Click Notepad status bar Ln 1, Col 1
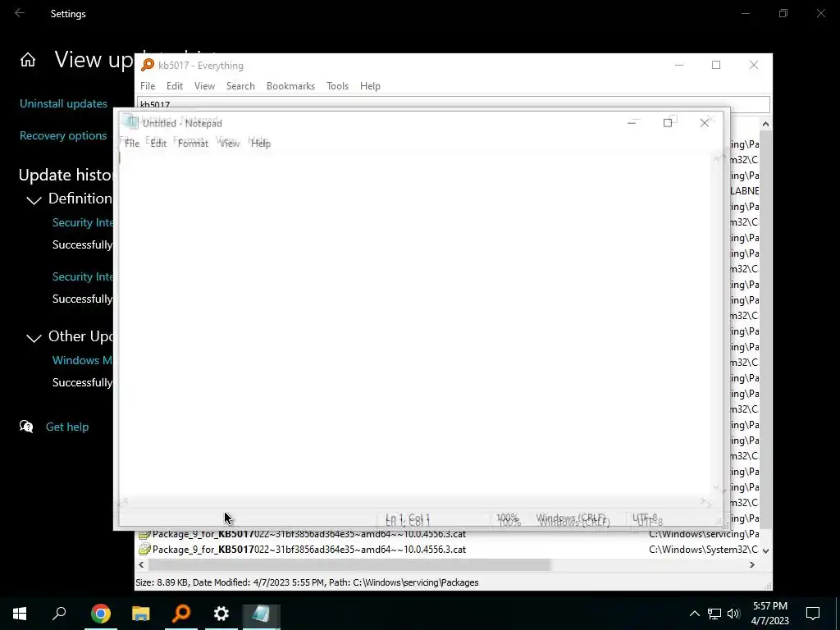The width and height of the screenshot is (840, 630). click(x=408, y=519)
